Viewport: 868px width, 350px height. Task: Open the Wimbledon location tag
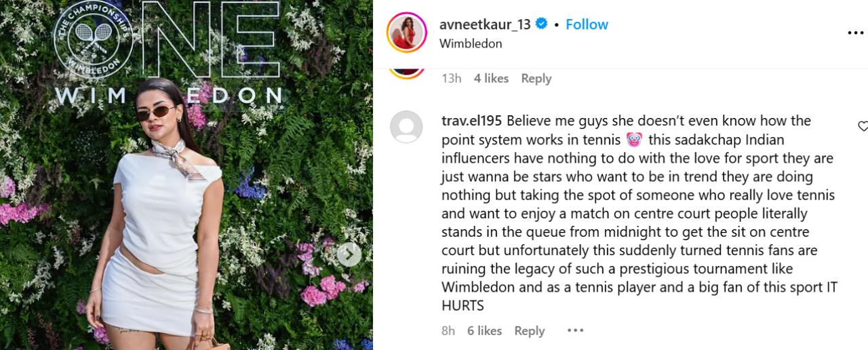click(471, 43)
